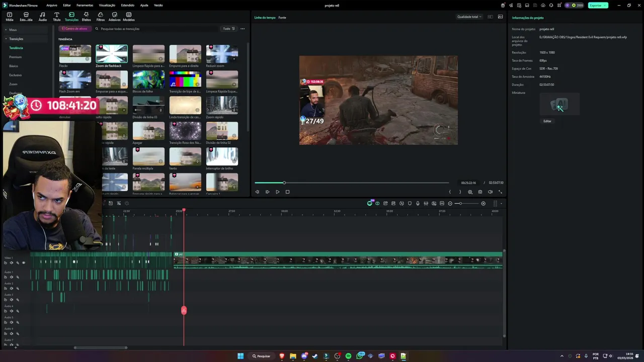Mute the Áudio 6 track
The height and width of the screenshot is (362, 644).
point(12,334)
